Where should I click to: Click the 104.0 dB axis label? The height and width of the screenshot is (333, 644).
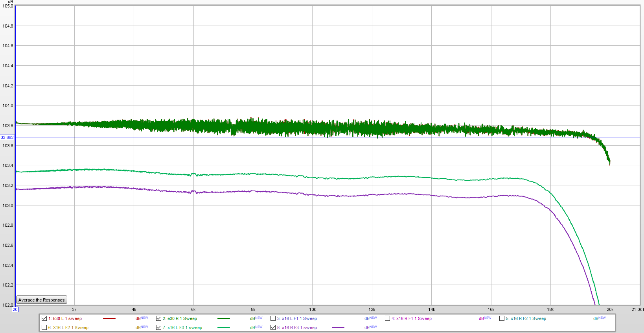8,105
